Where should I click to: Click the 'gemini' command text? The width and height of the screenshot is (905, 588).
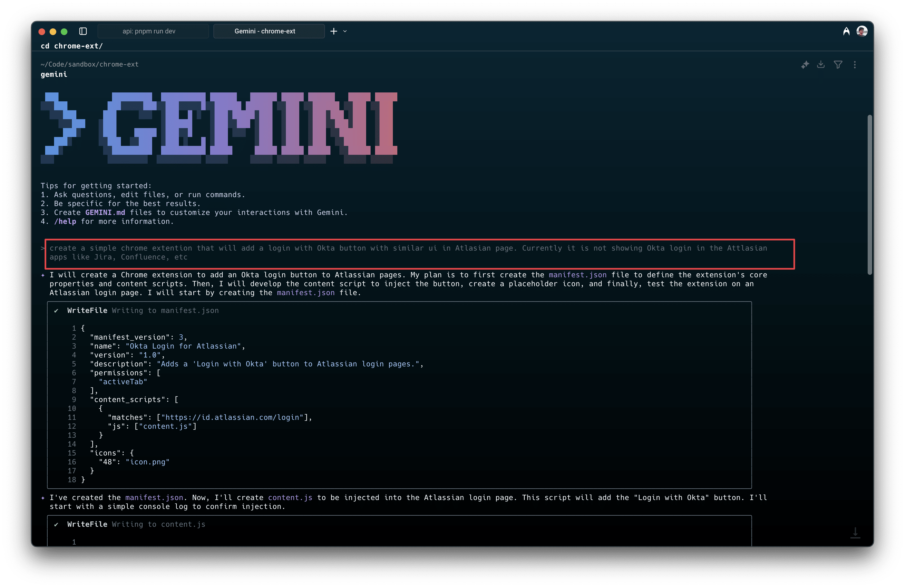54,74
